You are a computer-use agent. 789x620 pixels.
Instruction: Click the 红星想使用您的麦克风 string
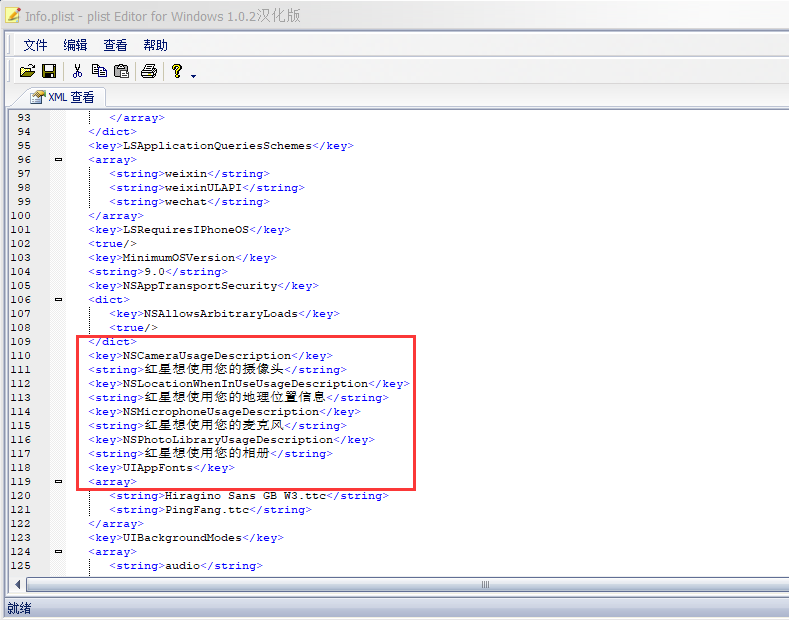pos(214,426)
